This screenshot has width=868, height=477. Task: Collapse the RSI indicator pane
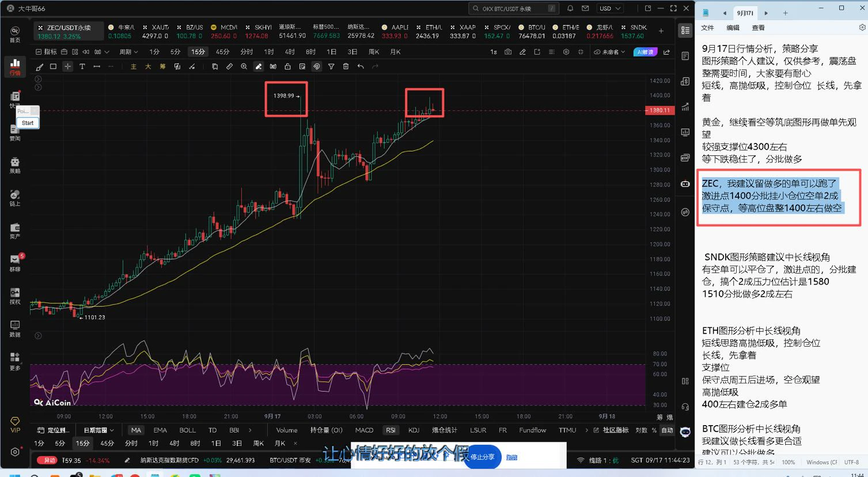pyautogui.click(x=38, y=335)
